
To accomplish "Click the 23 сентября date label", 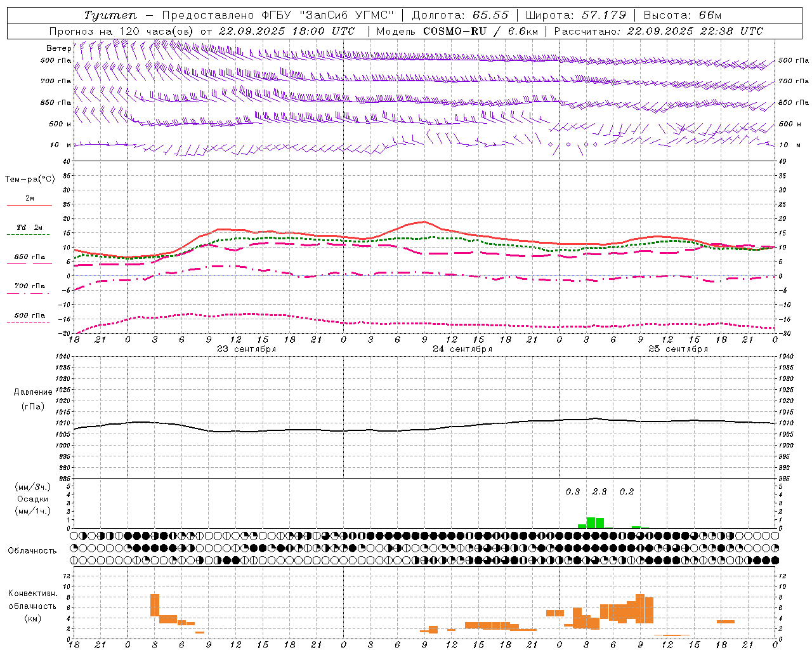I will point(247,348).
